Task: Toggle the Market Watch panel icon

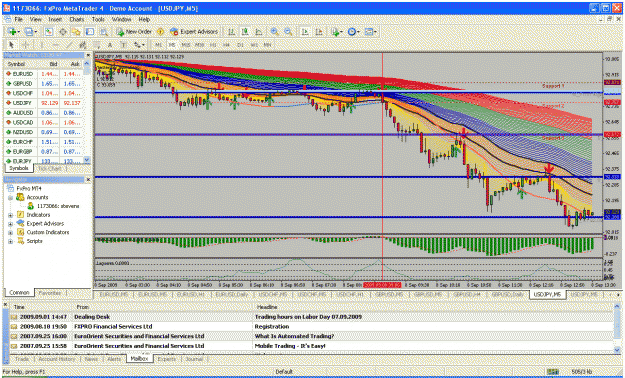Action: [x=49, y=32]
